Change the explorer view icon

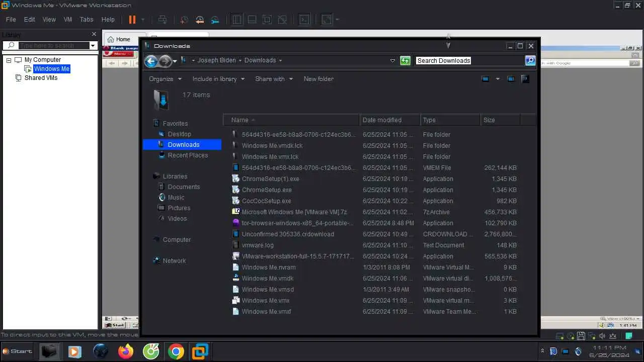click(x=486, y=79)
